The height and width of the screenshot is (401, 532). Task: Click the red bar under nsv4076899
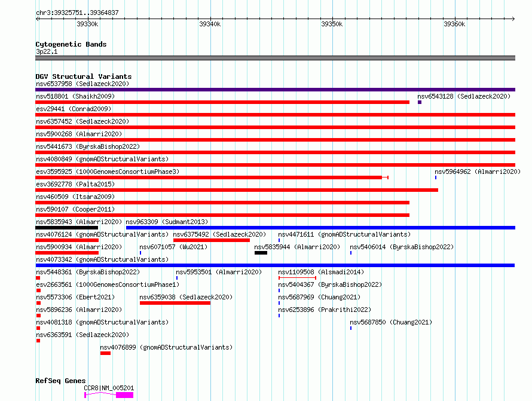pos(106,353)
